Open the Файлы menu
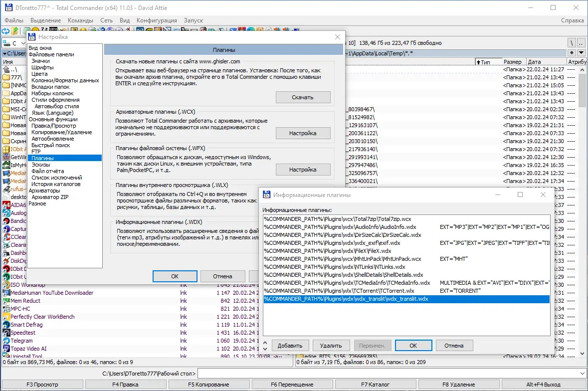The image size is (588, 391). (x=14, y=20)
